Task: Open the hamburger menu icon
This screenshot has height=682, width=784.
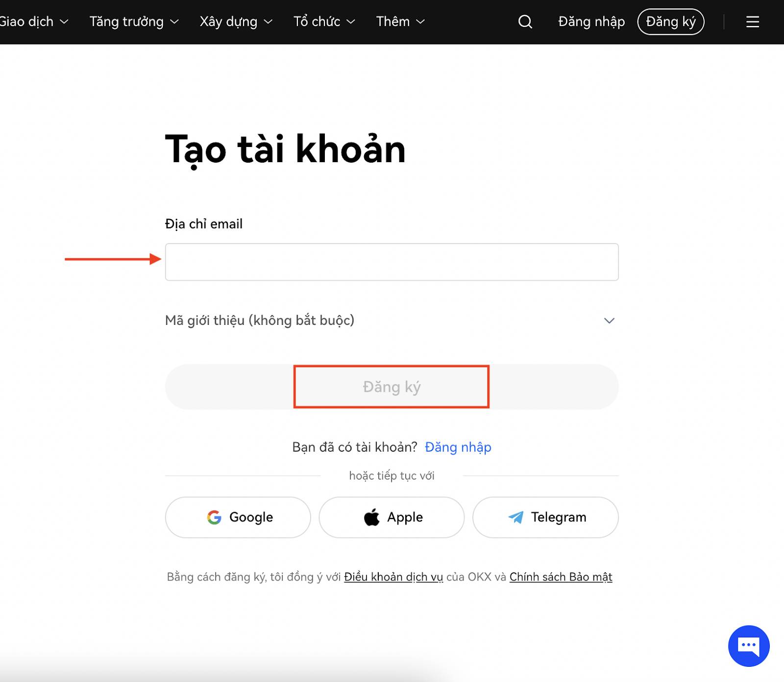Action: pyautogui.click(x=752, y=21)
